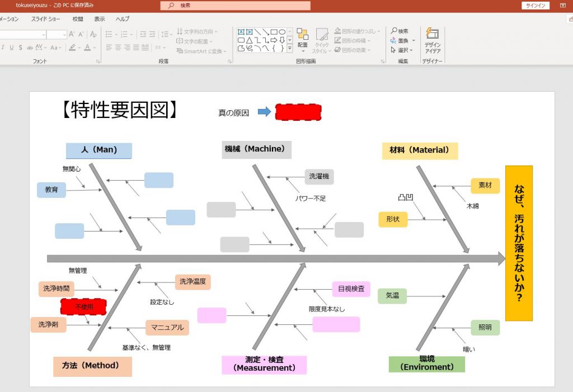Click the 置換 replace button

click(x=402, y=40)
